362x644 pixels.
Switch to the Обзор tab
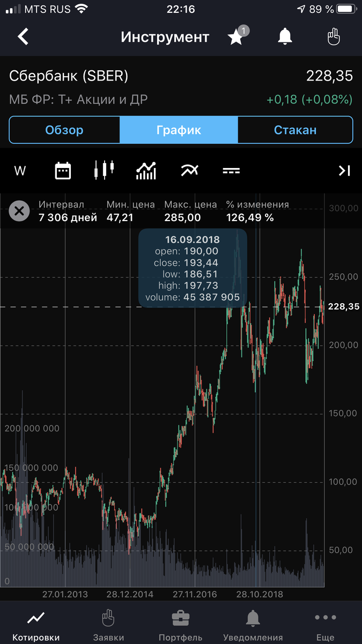point(64,130)
